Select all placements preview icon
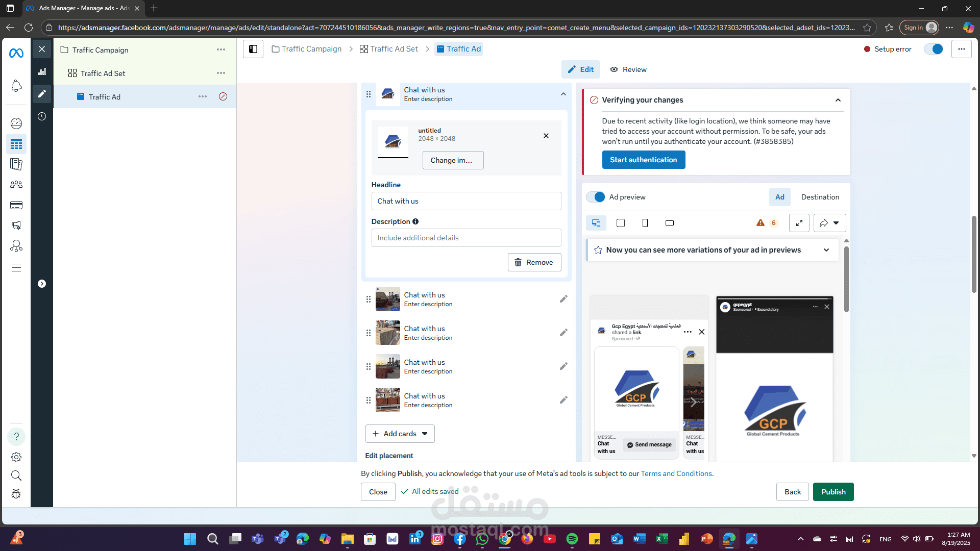 tap(596, 223)
